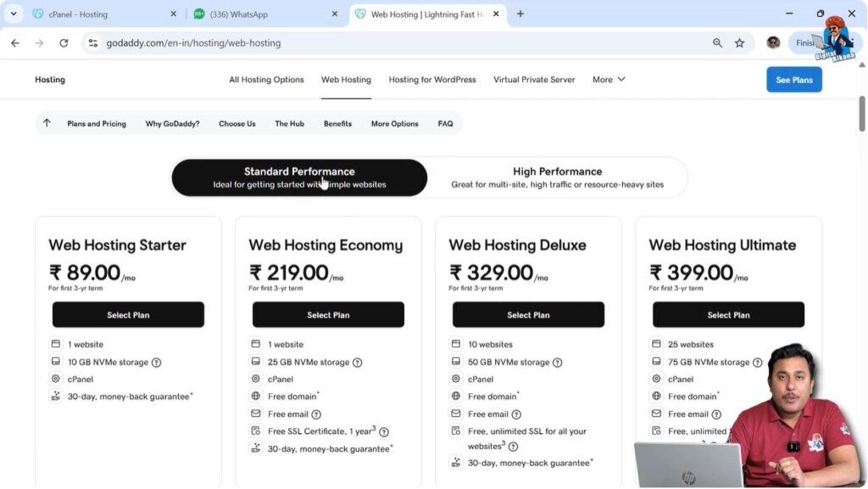
Task: Open the tab search dropdown arrow
Action: [x=14, y=14]
